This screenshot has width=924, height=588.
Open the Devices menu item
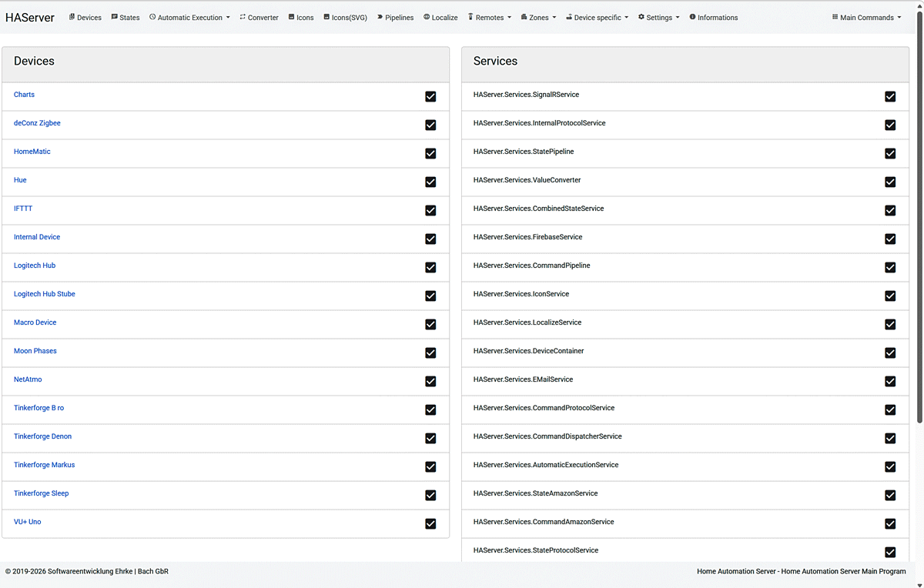point(85,17)
